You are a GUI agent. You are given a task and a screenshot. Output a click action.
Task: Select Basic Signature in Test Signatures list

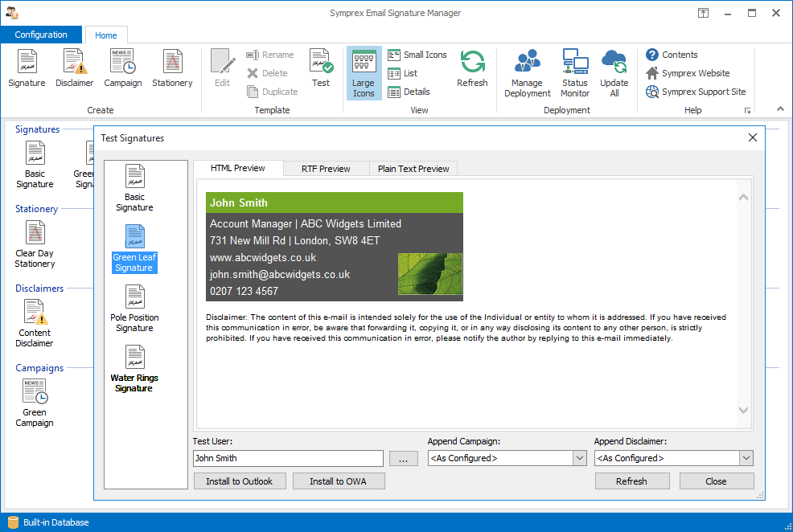pyautogui.click(x=134, y=188)
